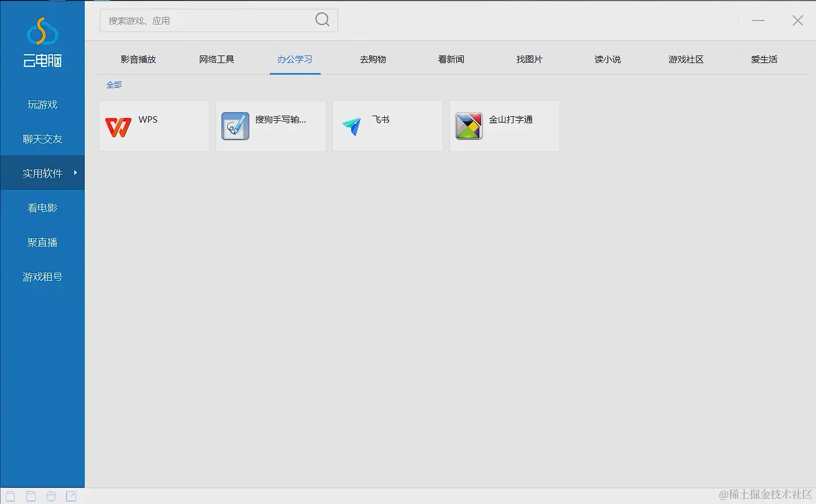This screenshot has height=504, width=816.
Task: Open 玩游戏 in the sidebar
Action: pos(41,104)
